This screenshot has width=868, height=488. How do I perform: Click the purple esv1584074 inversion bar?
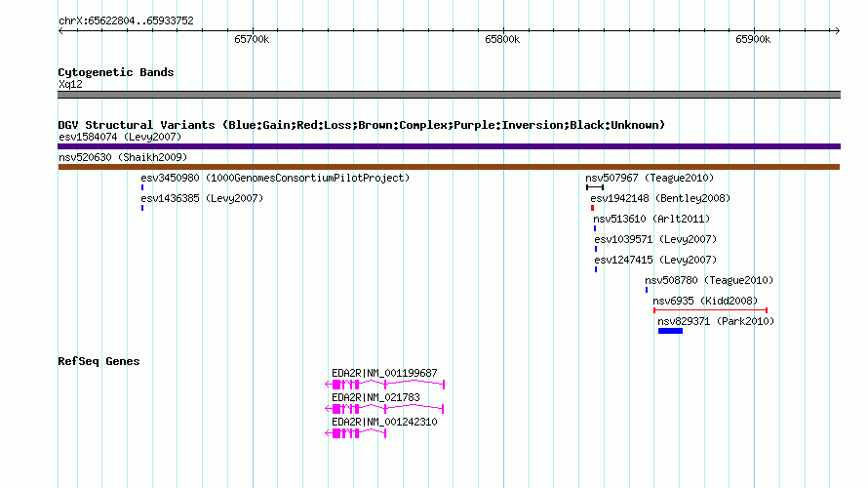449,146
